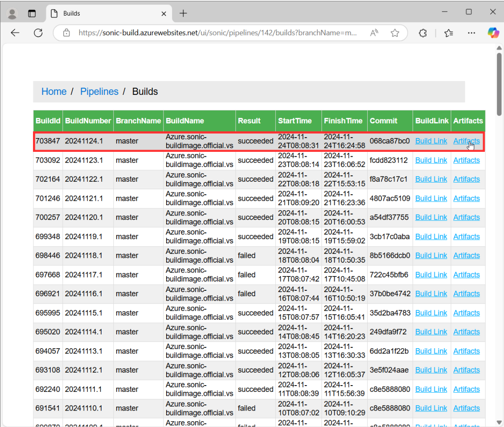This screenshot has width=504, height=427.
Task: Open Artifacts for build 703847
Action: click(x=466, y=141)
